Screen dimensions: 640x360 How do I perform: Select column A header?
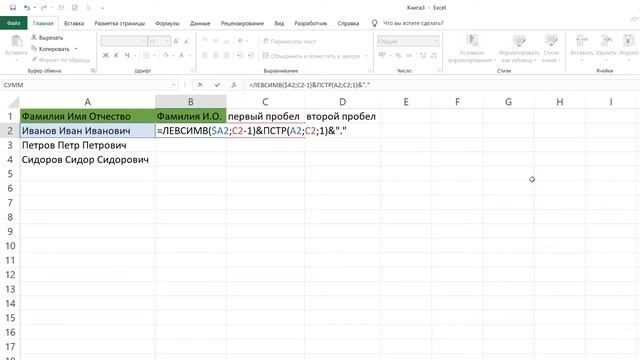click(x=87, y=102)
